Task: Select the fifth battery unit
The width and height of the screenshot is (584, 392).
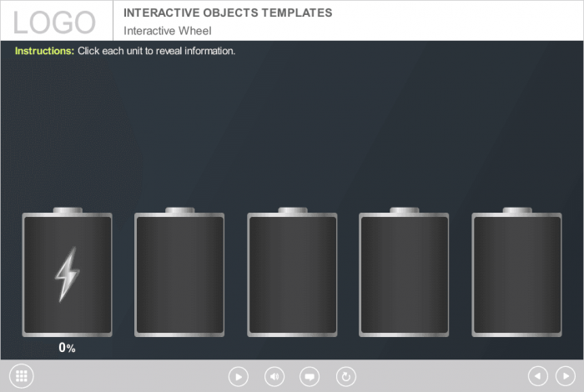Action: [516, 275]
